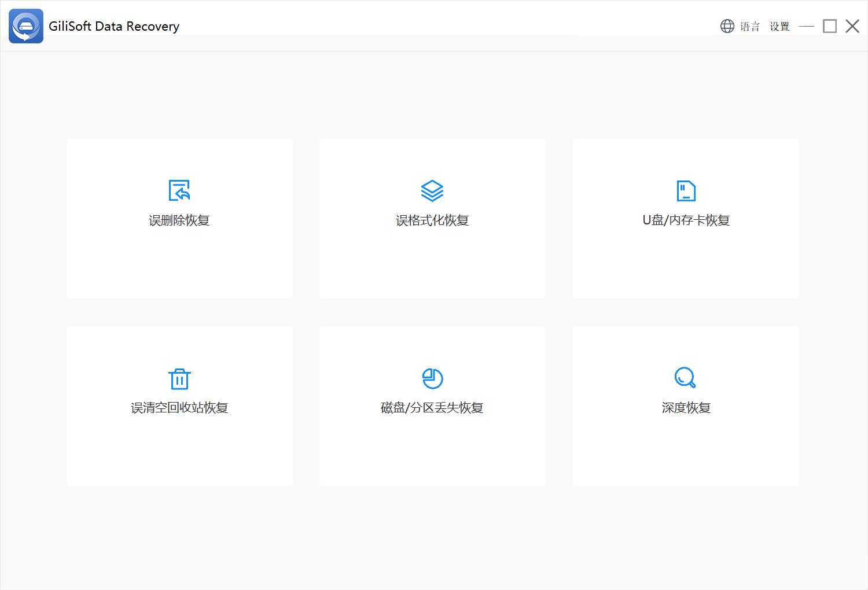Open the 设置 settings menu
The height and width of the screenshot is (590, 868).
(779, 27)
